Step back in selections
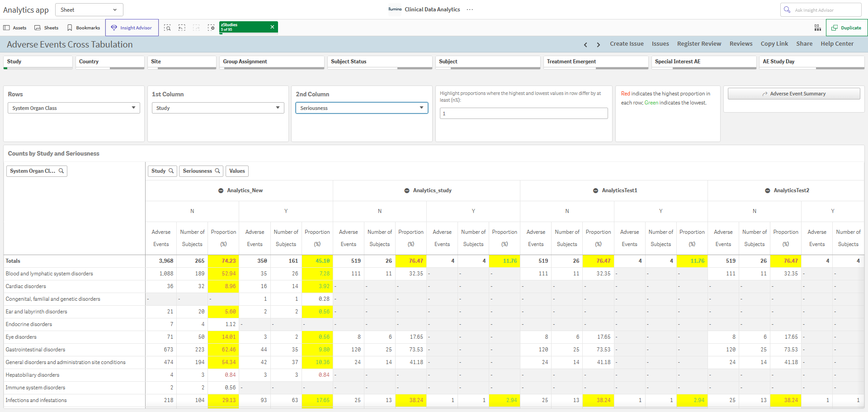Screen dimensions: 868x412 coord(182,28)
